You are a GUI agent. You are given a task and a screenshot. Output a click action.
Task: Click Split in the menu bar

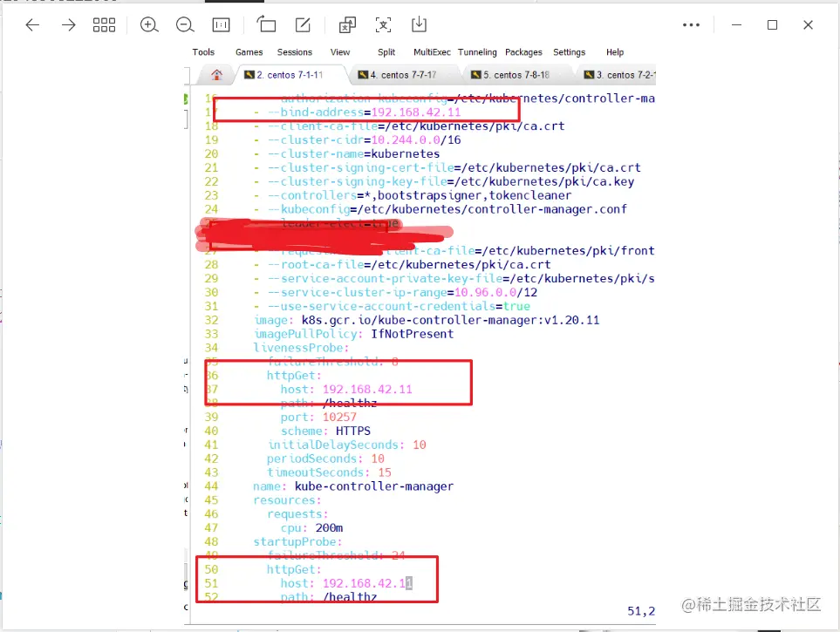pyautogui.click(x=386, y=52)
